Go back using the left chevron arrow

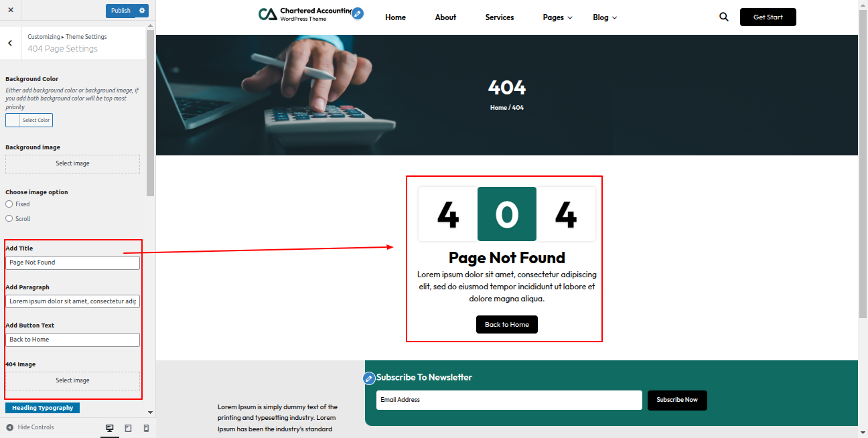point(10,43)
